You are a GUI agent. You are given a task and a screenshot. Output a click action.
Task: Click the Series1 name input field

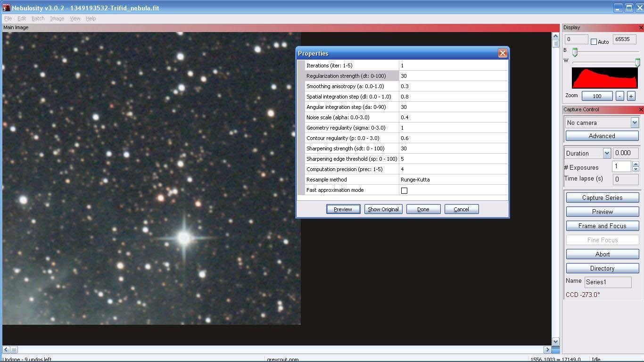[x=608, y=282]
